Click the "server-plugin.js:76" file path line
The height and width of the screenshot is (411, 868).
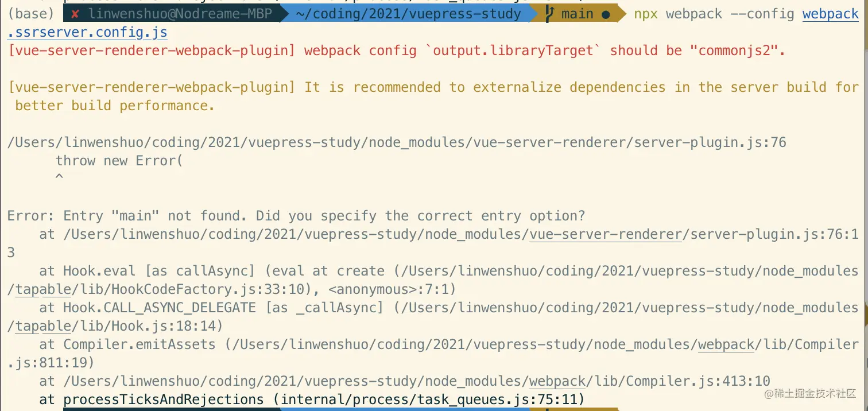(397, 142)
